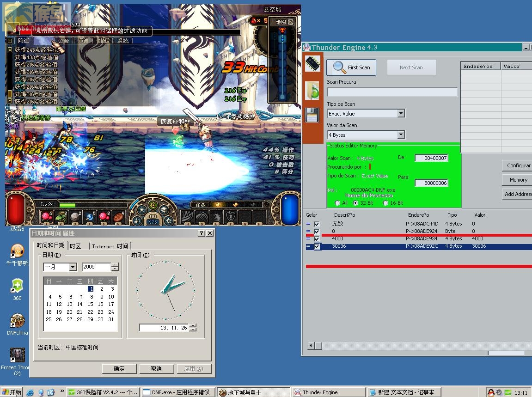Select the 时间和日期 tab
Viewport: 532px width, 397px height.
point(50,245)
